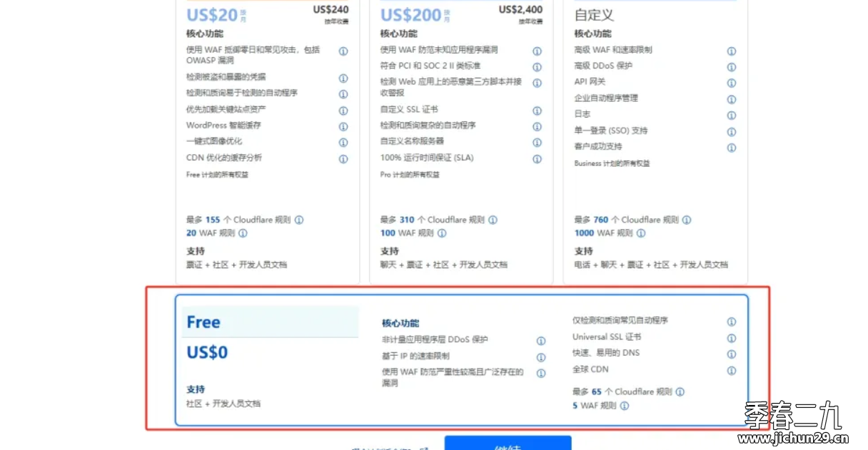Open info icon after 最多 65 个 Cloudflare 规则

tap(680, 392)
